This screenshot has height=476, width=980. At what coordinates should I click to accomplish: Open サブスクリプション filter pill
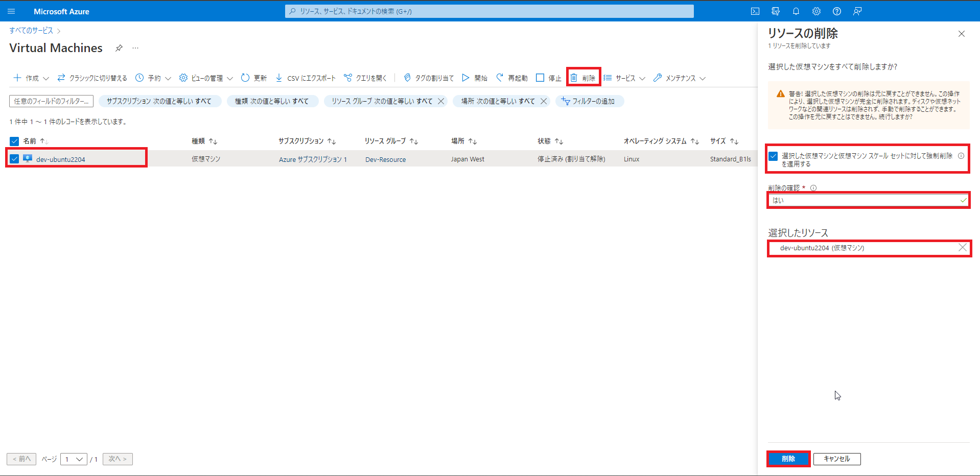coord(159,101)
